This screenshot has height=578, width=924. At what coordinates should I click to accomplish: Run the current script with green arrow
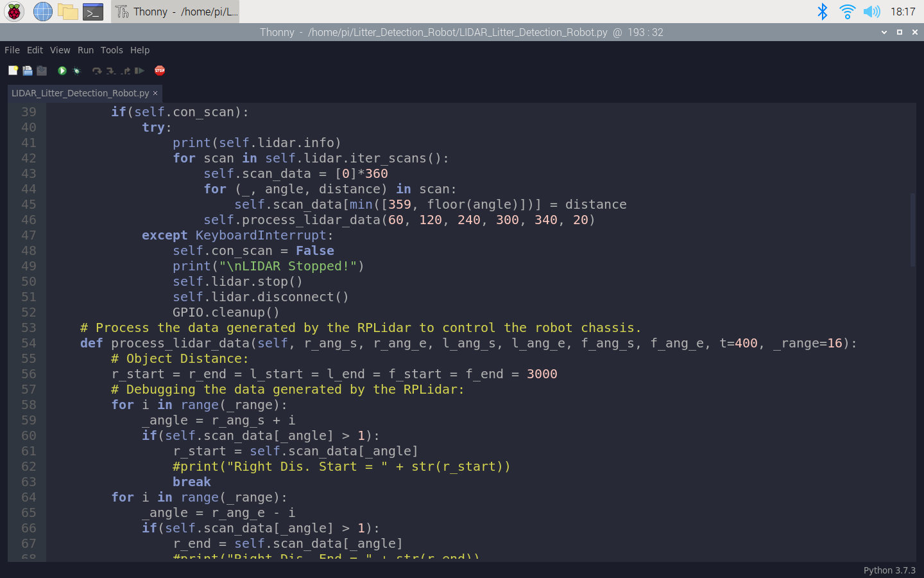(62, 71)
